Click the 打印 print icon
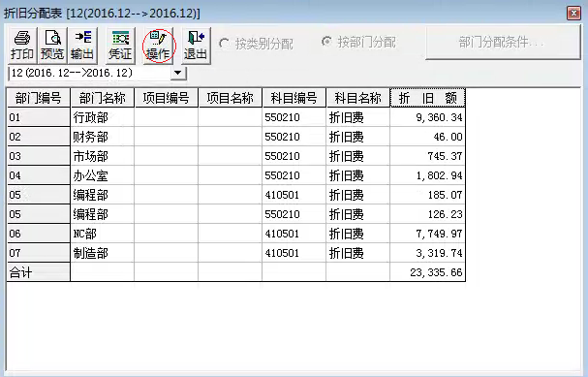588x377 pixels. (x=22, y=46)
